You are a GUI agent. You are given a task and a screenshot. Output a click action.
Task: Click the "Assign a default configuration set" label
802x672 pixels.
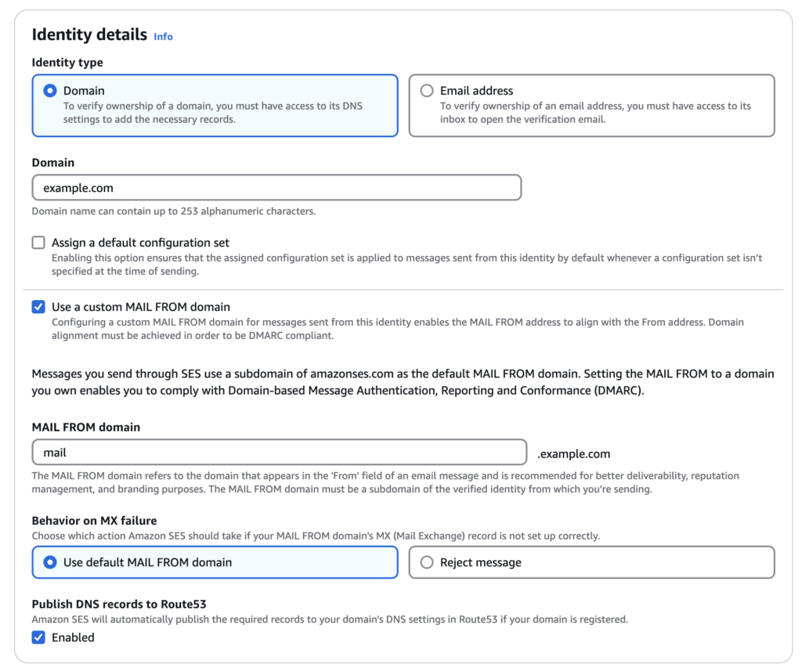click(140, 243)
